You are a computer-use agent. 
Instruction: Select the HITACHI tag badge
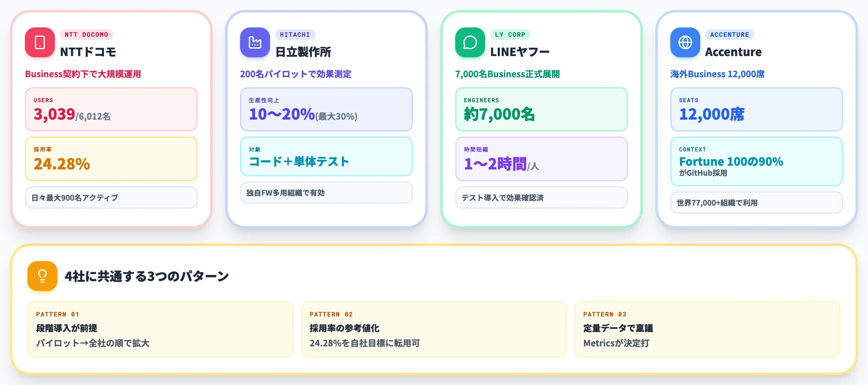pos(295,35)
